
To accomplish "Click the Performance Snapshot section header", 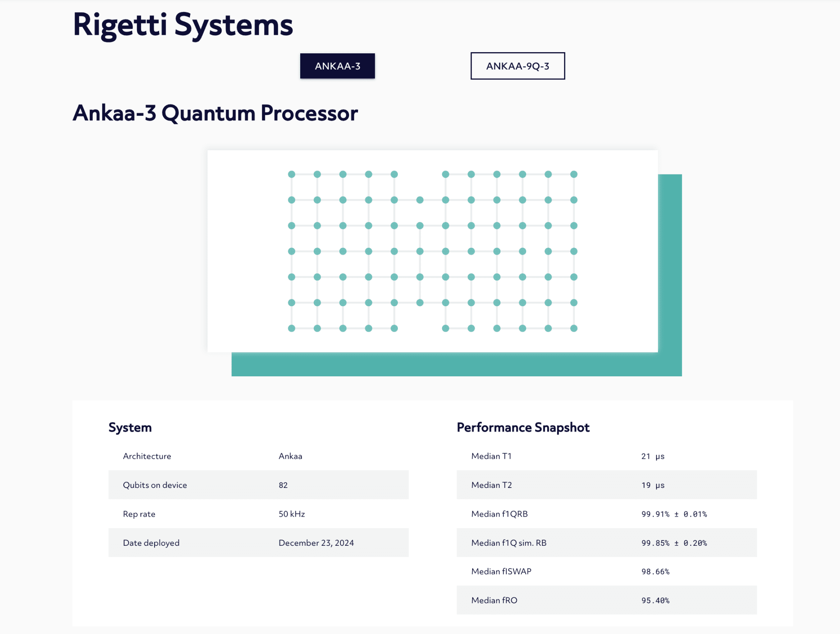I will point(524,427).
